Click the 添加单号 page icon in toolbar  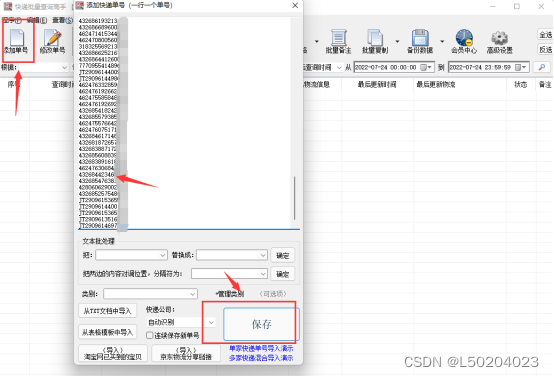(16, 38)
